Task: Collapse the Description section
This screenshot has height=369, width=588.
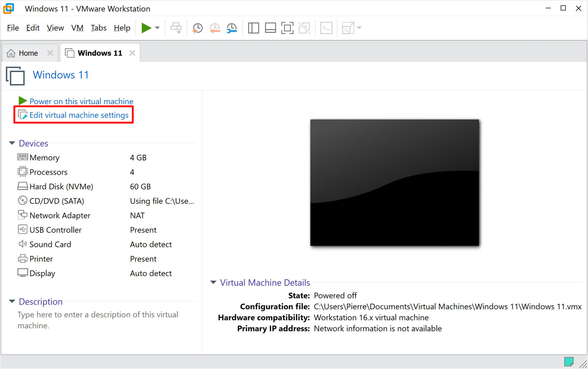Action: [x=12, y=301]
